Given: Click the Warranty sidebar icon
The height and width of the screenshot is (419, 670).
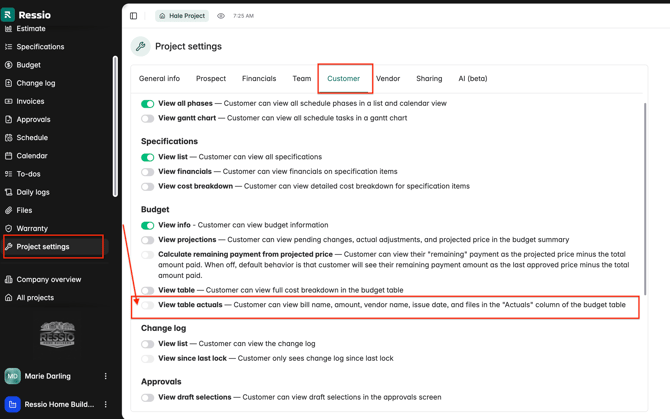Looking at the screenshot, I should (9, 228).
